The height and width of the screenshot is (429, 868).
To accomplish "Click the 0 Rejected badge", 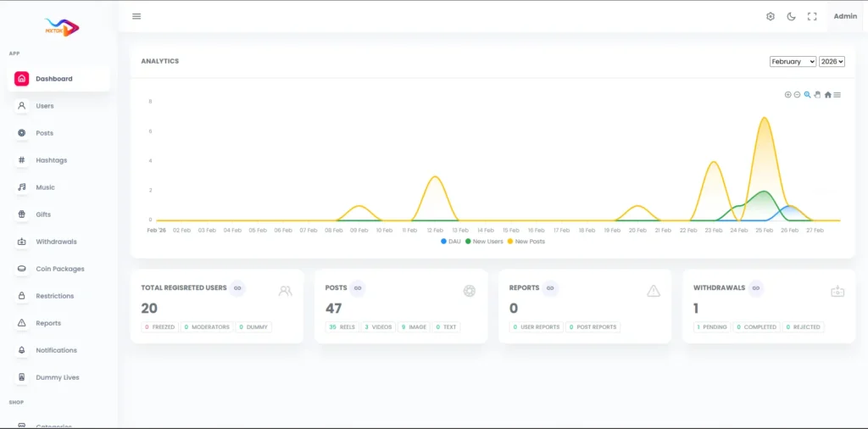I will point(804,327).
